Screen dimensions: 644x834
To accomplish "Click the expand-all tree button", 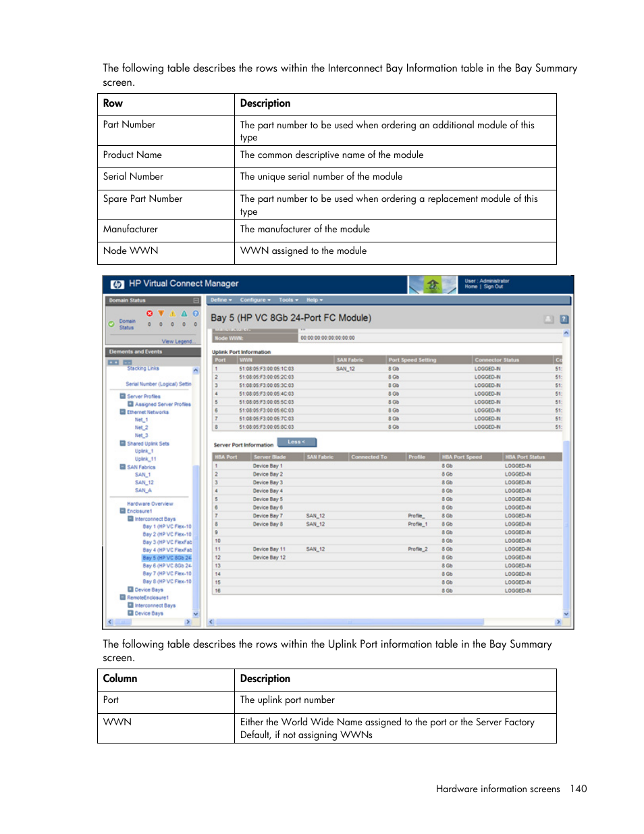I will [x=113, y=363].
